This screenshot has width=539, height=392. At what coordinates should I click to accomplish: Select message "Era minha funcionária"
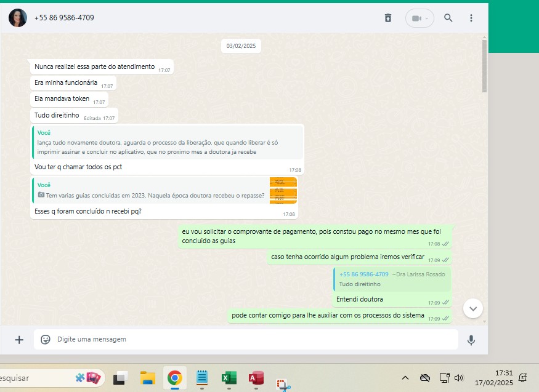(x=73, y=83)
